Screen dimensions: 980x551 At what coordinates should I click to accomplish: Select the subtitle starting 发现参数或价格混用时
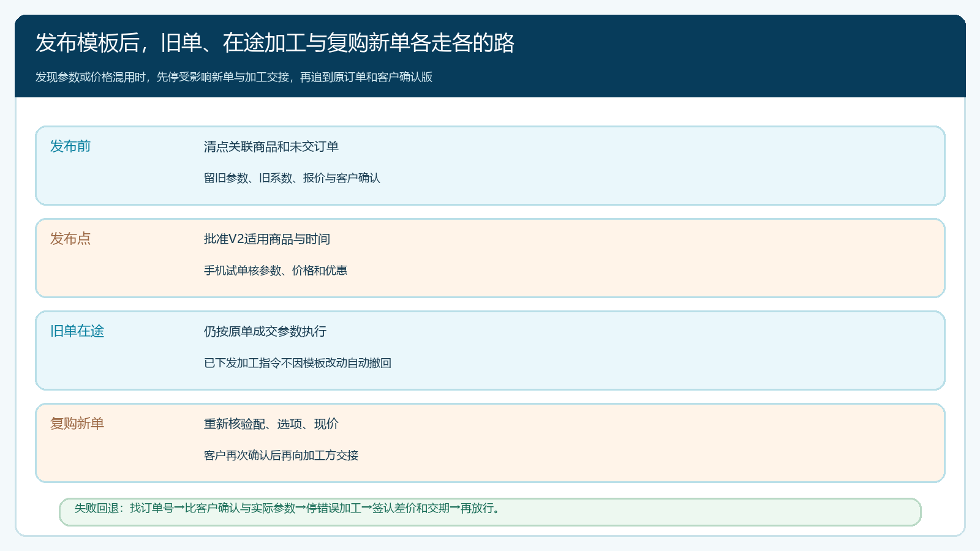pyautogui.click(x=234, y=77)
